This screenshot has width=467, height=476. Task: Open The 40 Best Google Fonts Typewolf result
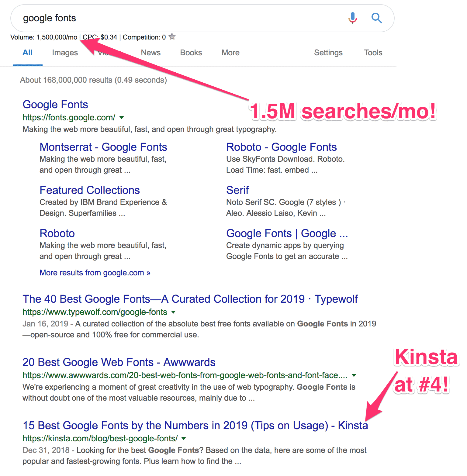point(190,299)
